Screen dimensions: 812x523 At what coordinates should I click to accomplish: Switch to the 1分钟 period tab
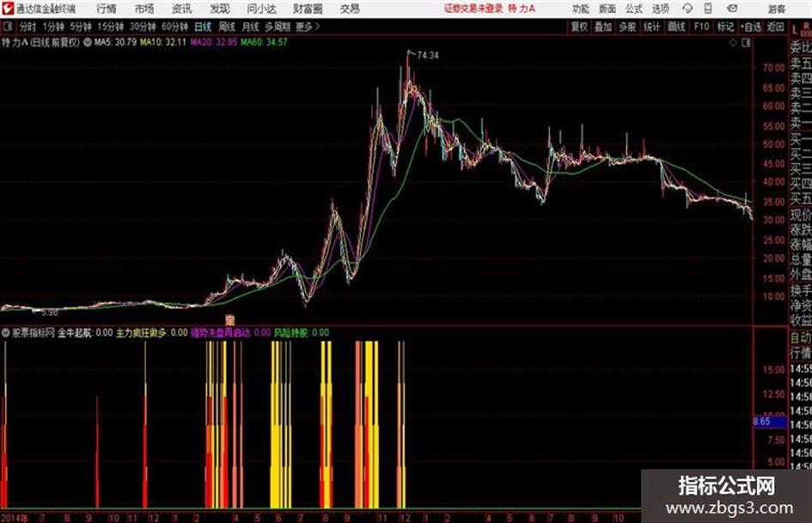52,27
